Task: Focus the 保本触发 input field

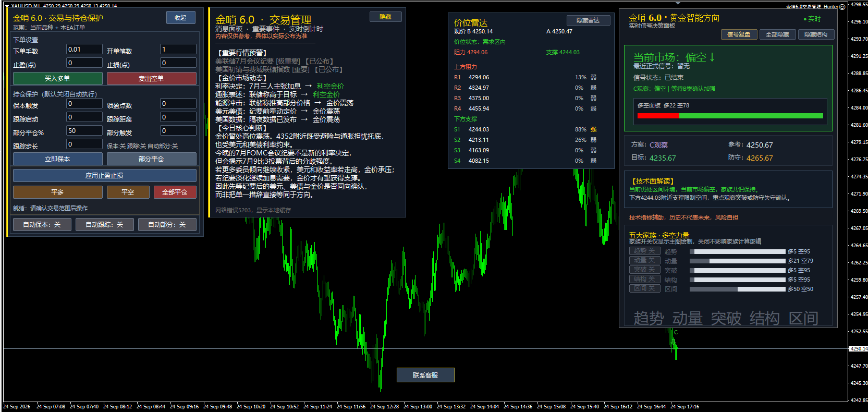Action: click(84, 103)
